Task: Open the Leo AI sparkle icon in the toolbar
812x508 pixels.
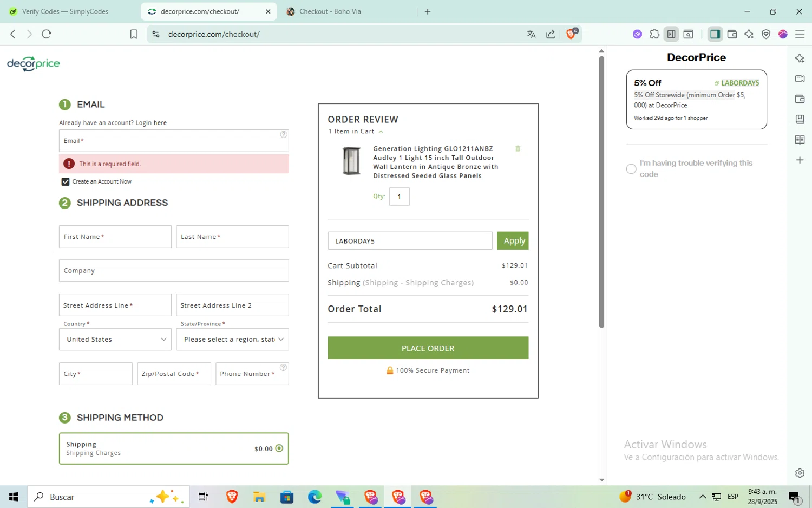Action: point(749,34)
